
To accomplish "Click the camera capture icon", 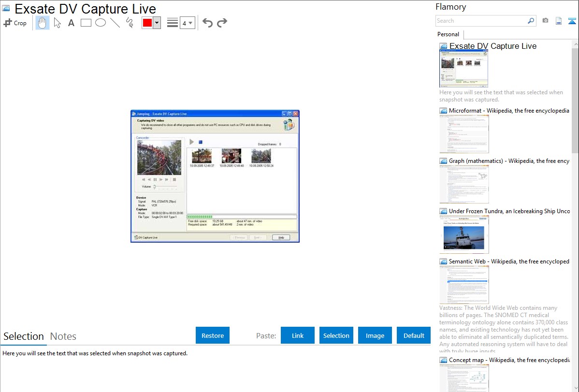I will pyautogui.click(x=545, y=21).
